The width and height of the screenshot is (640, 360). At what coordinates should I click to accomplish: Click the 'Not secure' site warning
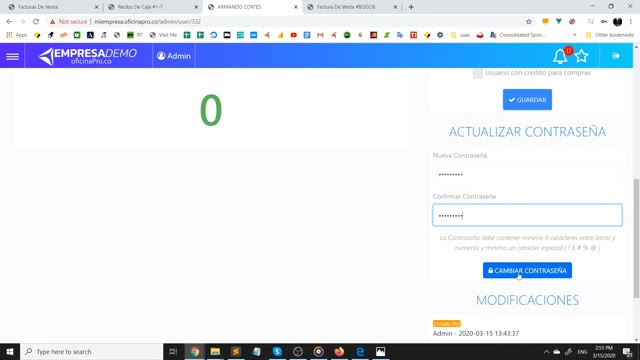pos(69,22)
